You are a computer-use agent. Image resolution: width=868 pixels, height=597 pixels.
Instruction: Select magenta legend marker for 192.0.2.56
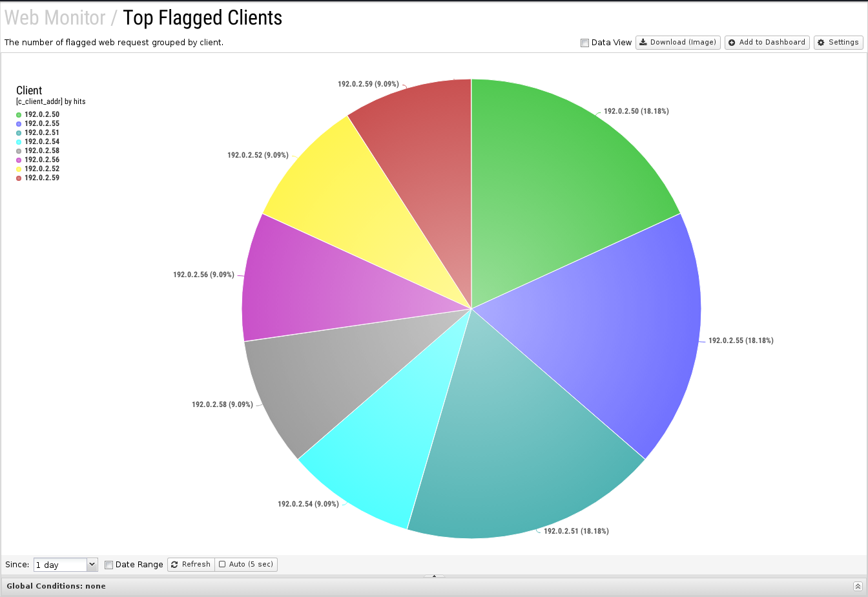pyautogui.click(x=19, y=160)
